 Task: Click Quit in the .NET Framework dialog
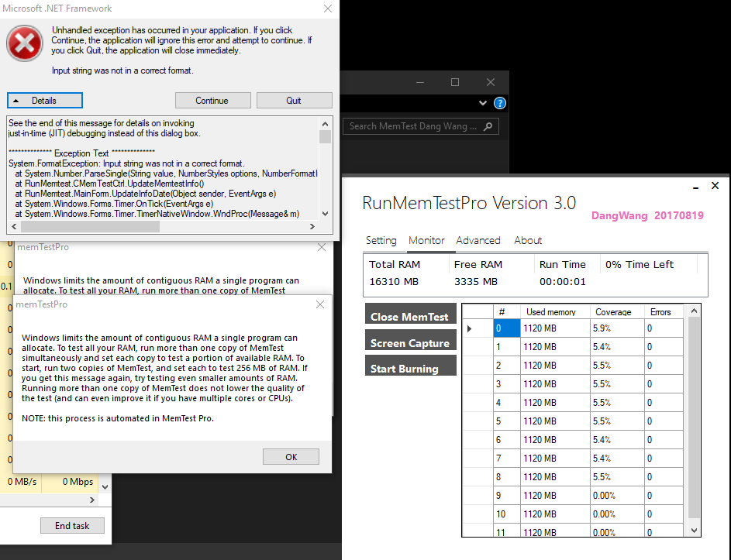(x=294, y=100)
